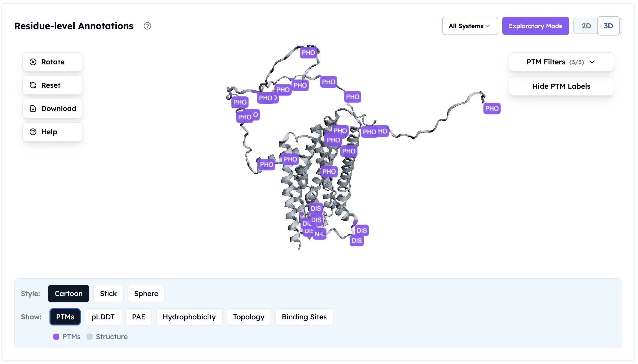Click the Help question-mark icon in sidebar
Screen dimensions: 638x364
tap(33, 132)
